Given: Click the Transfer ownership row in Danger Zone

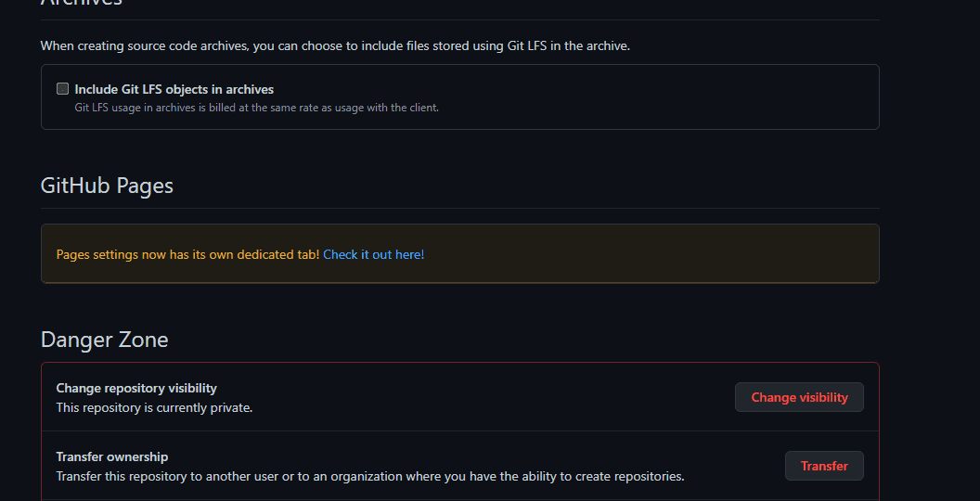Looking at the screenshot, I should point(460,466).
